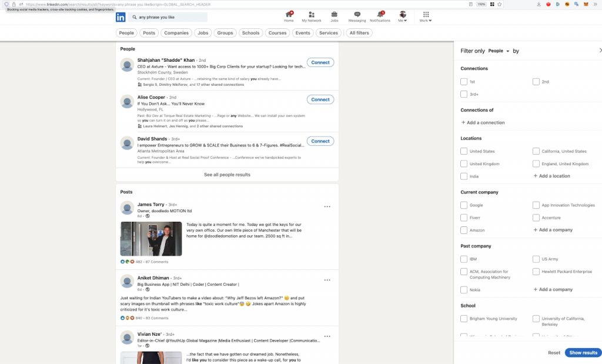The height and width of the screenshot is (364, 602).
Task: Open All filters
Action: [x=359, y=33]
